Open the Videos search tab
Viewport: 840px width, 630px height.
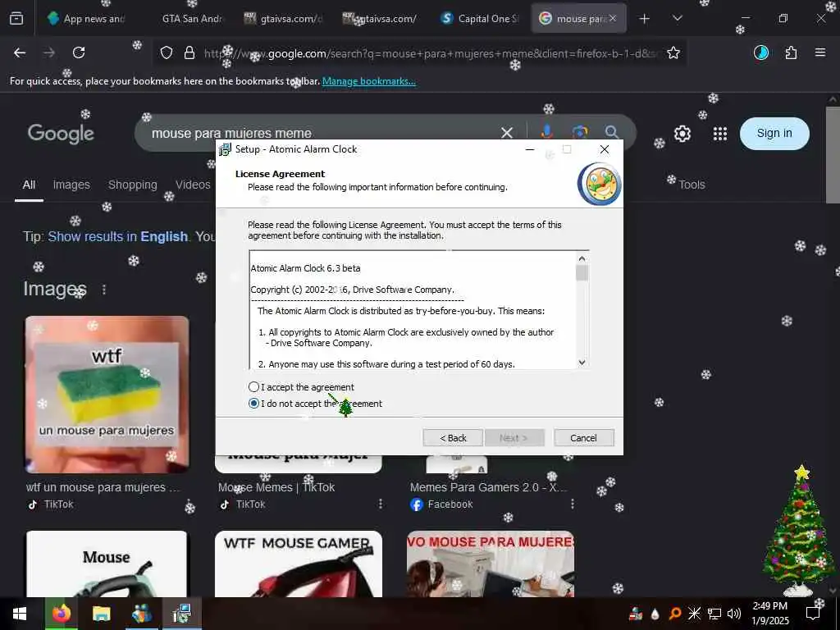193,185
